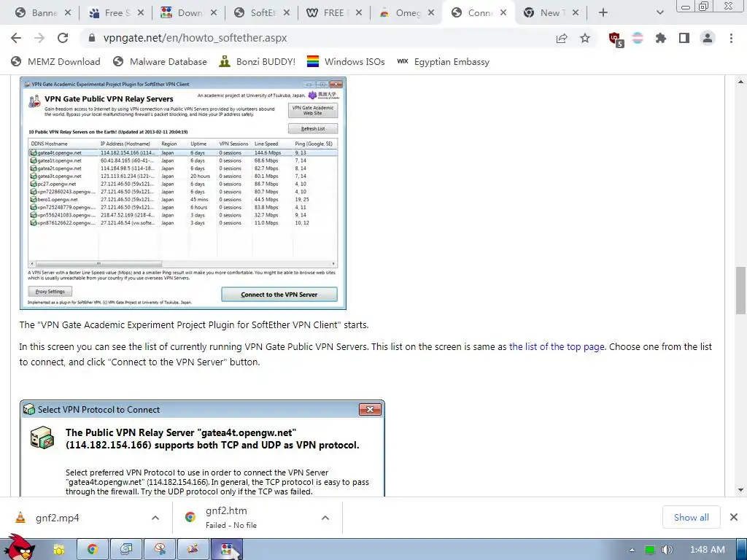Open the Windows ISOs bookmark
The width and height of the screenshot is (747, 560).
point(346,61)
